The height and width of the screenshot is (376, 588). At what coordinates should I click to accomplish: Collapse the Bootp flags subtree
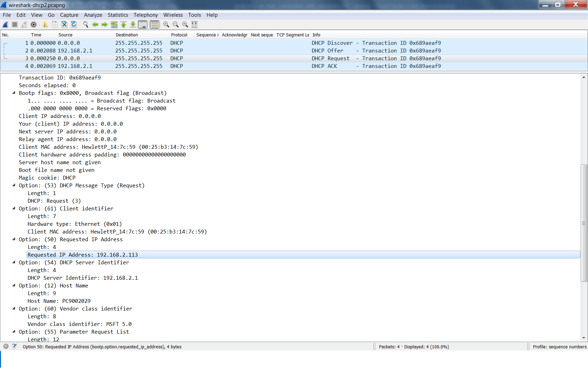[x=14, y=93]
